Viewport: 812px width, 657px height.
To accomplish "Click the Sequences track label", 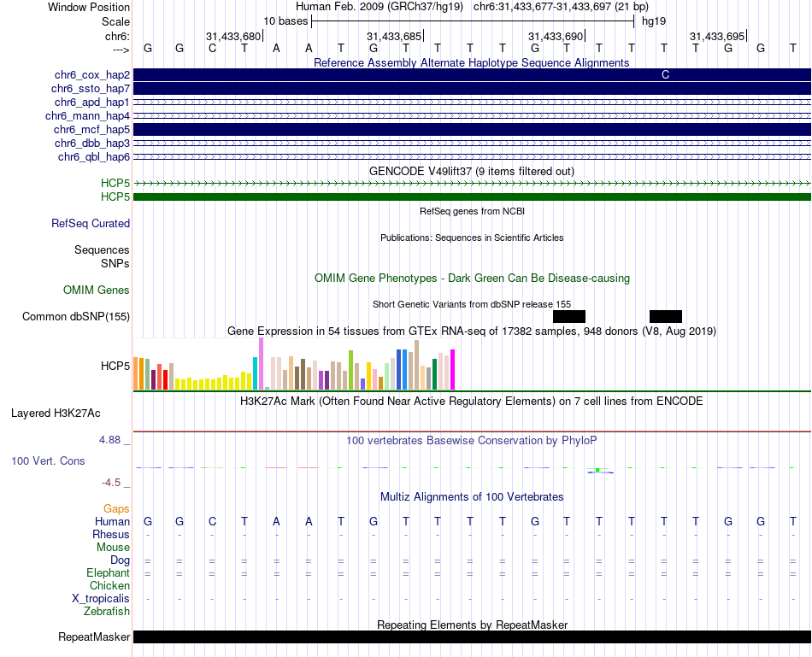I will point(102,250).
